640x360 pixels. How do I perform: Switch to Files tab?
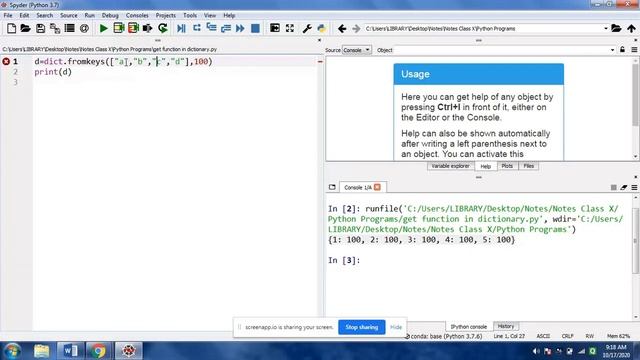point(529,166)
